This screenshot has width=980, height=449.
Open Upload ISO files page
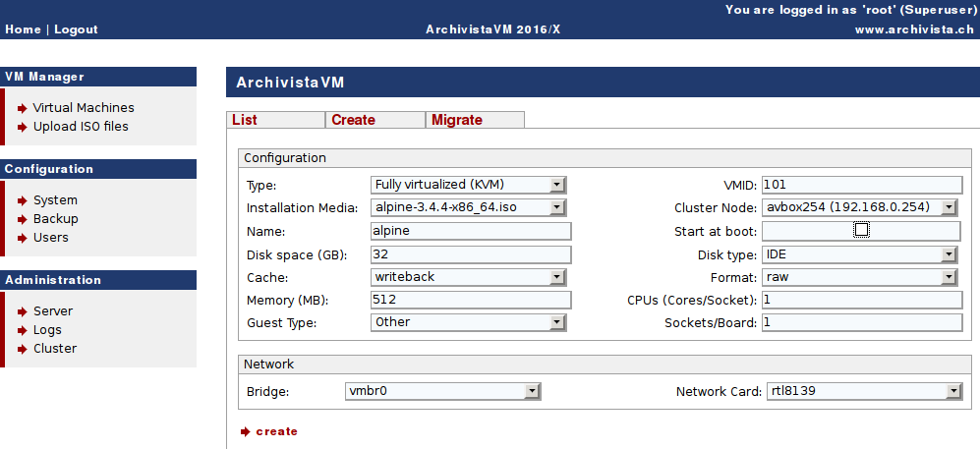click(x=81, y=126)
